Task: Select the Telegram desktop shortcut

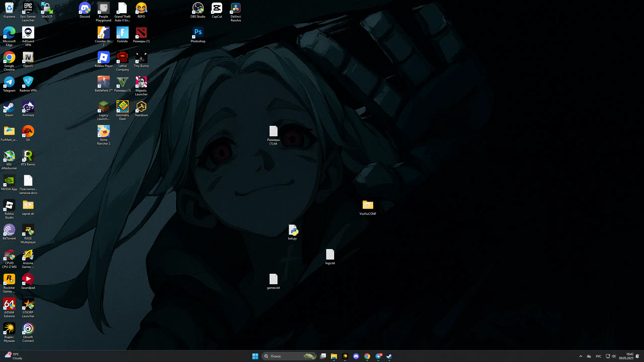Action: (x=9, y=84)
